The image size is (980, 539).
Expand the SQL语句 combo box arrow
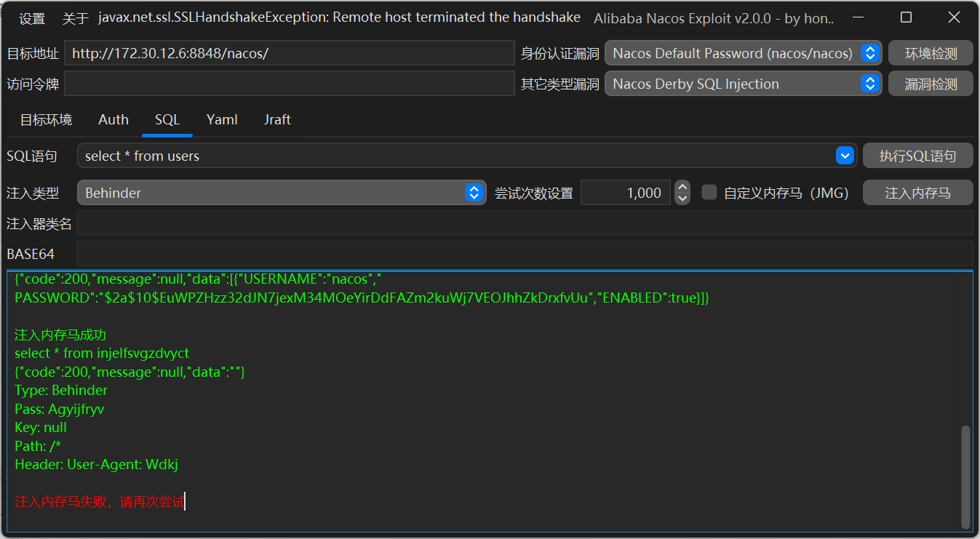(x=845, y=156)
